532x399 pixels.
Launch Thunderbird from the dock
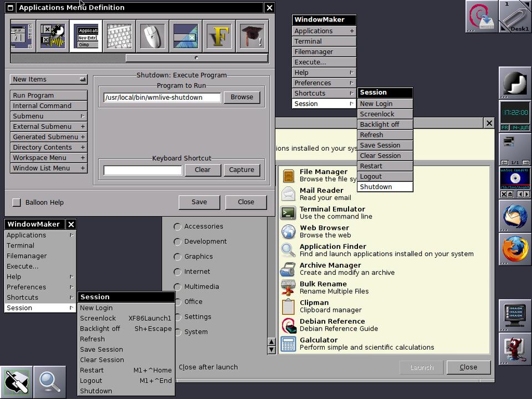pyautogui.click(x=515, y=216)
